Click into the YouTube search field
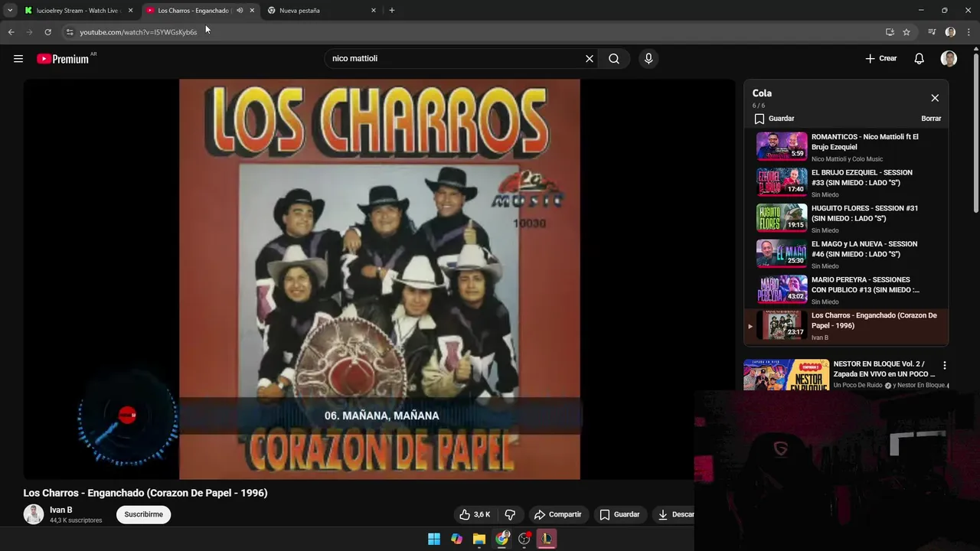The image size is (980, 551). [456, 59]
